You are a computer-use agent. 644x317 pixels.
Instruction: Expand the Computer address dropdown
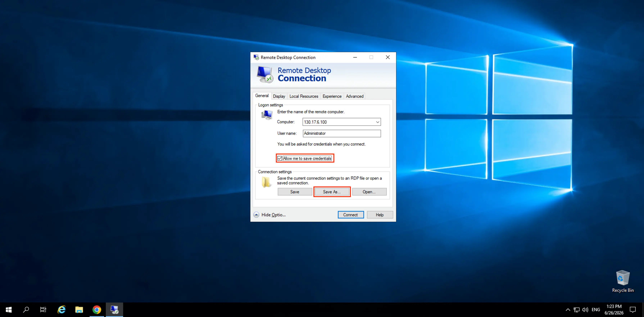coord(378,122)
